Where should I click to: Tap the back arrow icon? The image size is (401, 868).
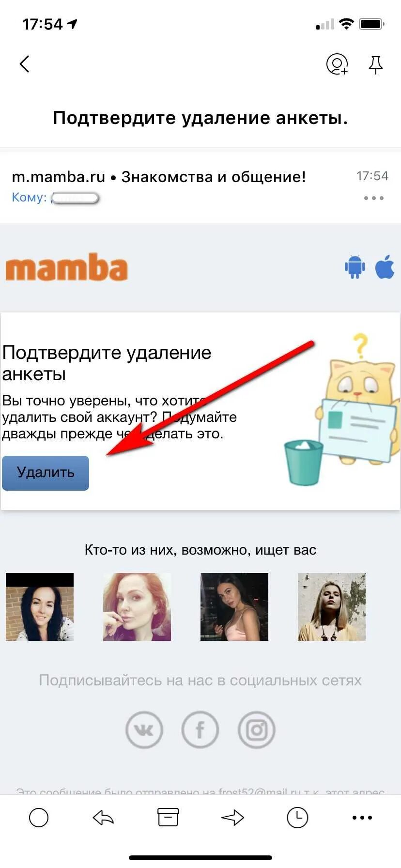(x=25, y=64)
